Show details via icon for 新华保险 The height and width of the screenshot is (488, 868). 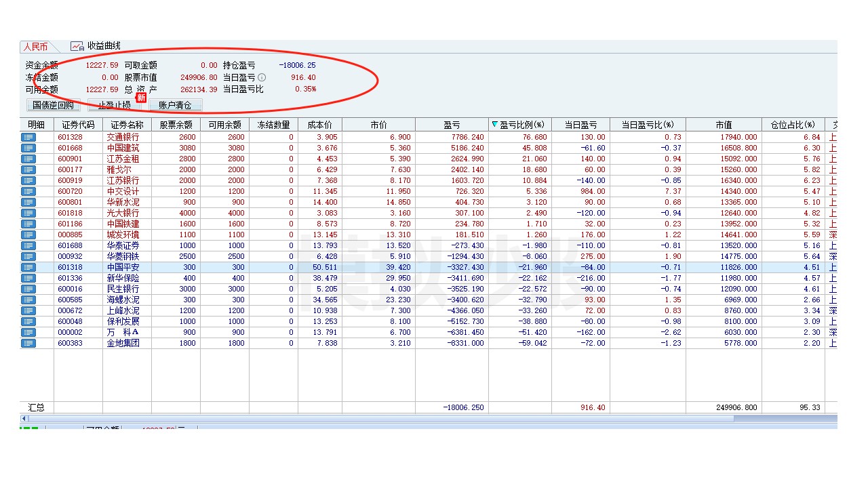coord(28,278)
